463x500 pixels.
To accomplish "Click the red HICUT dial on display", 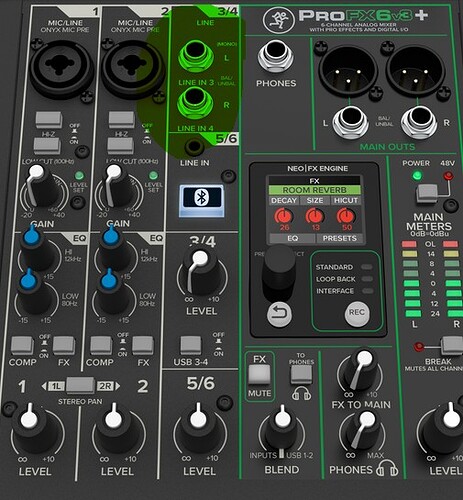I will 346,216.
